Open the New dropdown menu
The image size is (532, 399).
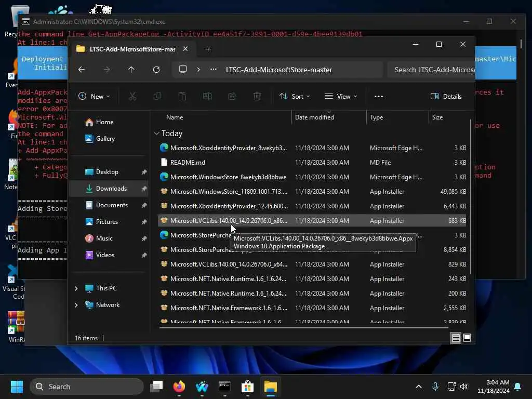94,96
